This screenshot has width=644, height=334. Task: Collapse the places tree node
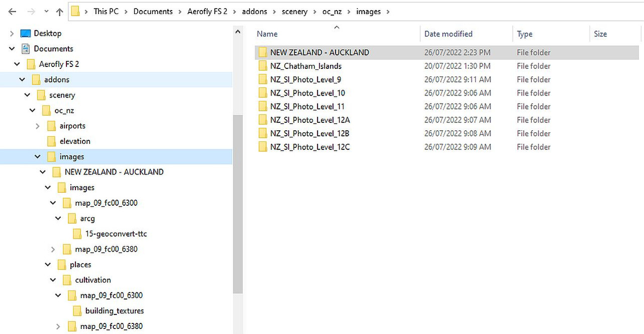pos(48,265)
